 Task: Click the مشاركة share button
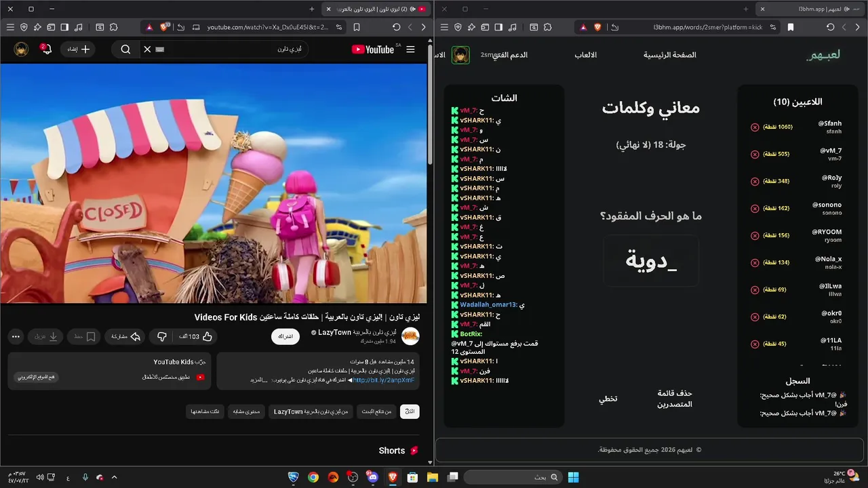(x=125, y=336)
